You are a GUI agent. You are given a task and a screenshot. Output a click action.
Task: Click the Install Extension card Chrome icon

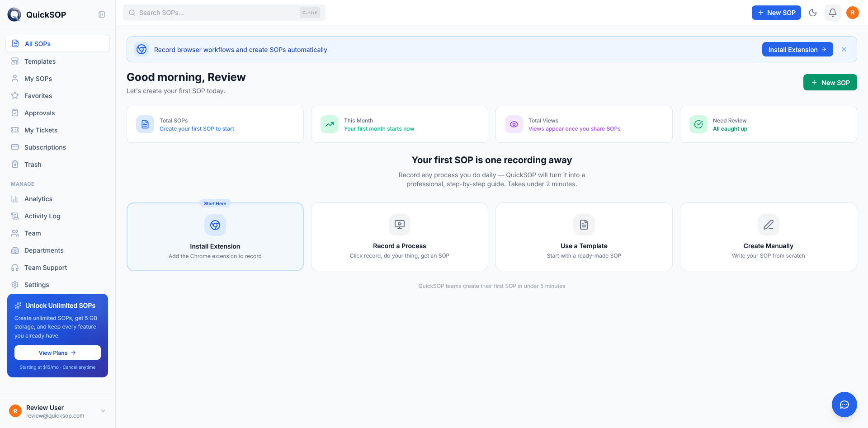coord(215,225)
